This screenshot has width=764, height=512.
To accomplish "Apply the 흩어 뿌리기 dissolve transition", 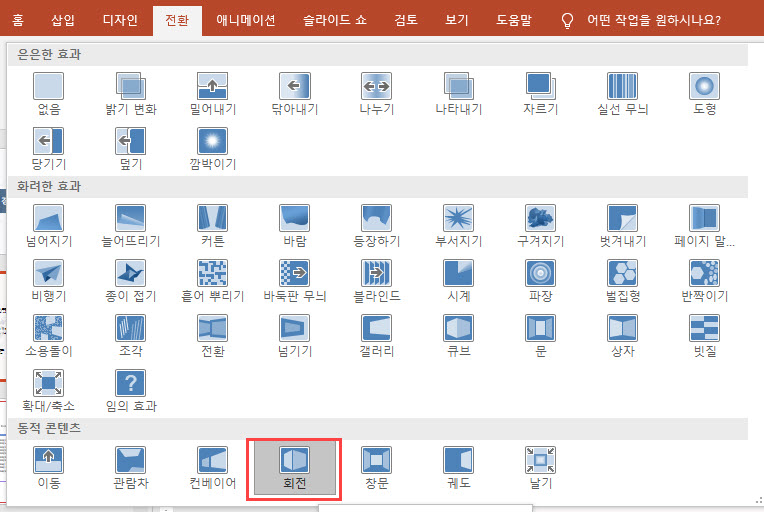I will pos(212,281).
